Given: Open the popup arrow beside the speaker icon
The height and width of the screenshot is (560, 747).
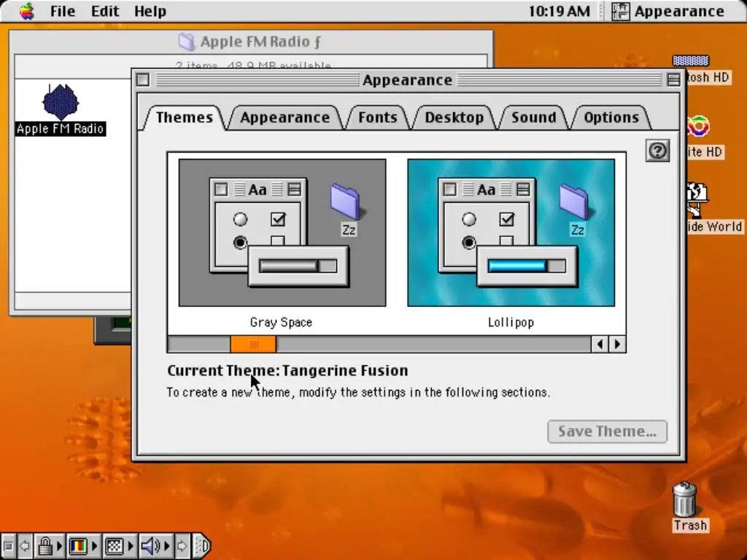Looking at the screenshot, I should tap(167, 545).
